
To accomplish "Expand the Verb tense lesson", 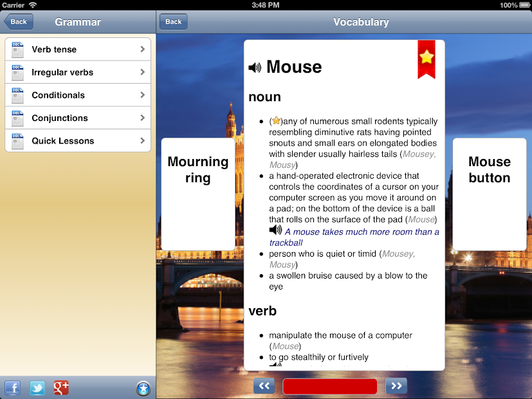I will 77,49.
